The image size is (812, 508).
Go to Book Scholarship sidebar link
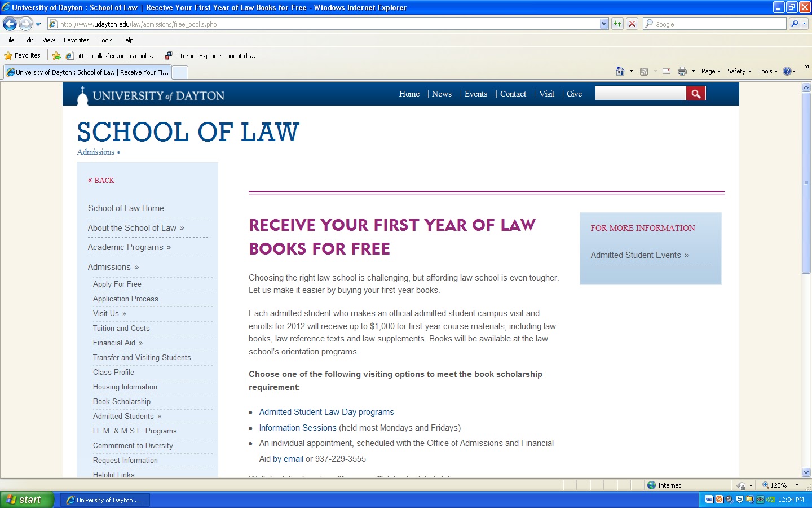pos(122,402)
